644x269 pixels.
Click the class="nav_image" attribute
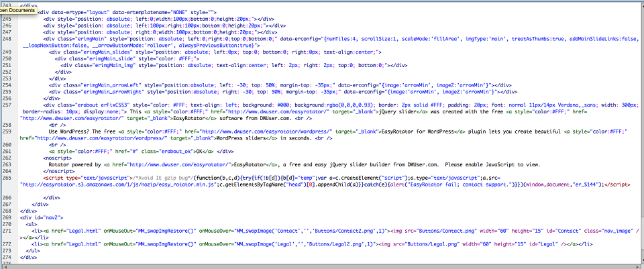(608, 231)
